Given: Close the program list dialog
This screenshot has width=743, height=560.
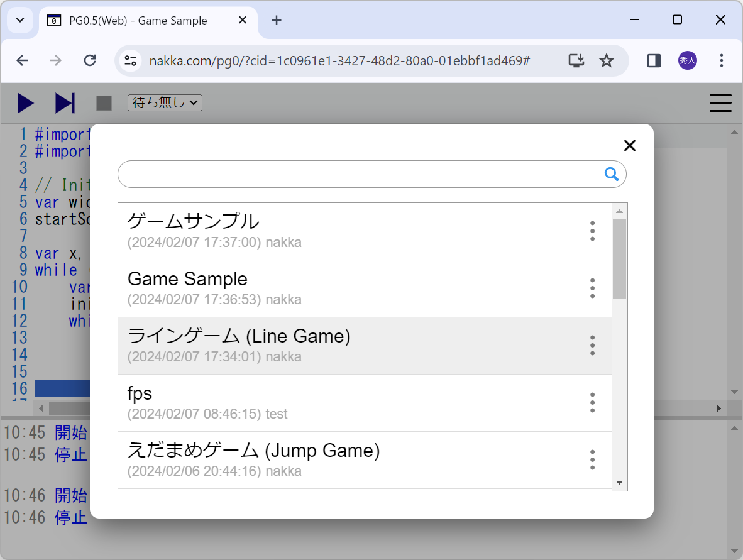Looking at the screenshot, I should click(629, 146).
